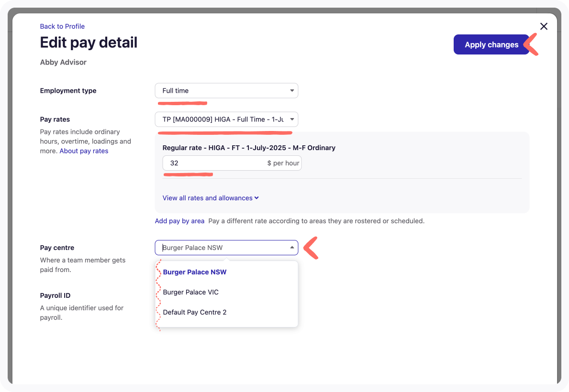Select Burger Palace NSW option
569x392 pixels.
coord(195,272)
